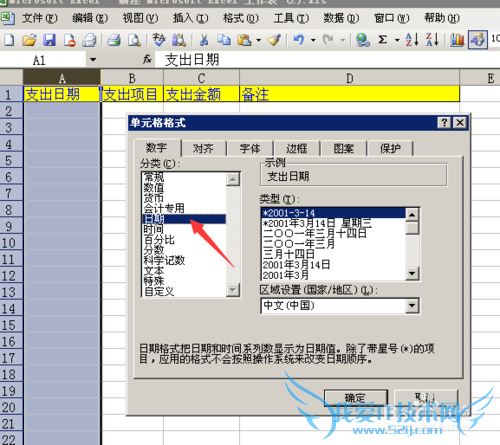The width and height of the screenshot is (500, 445).
Task: Switch to the 保护 tab
Action: tap(390, 148)
